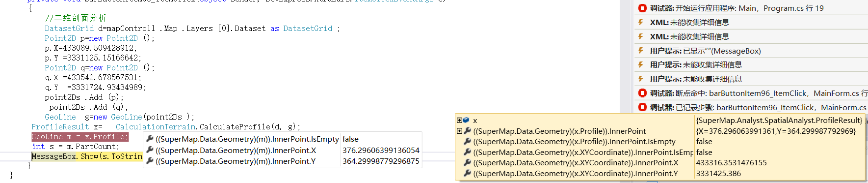Click the blue object icon beside variable x
Viewport: 868px width, 183px height.
pos(467,120)
